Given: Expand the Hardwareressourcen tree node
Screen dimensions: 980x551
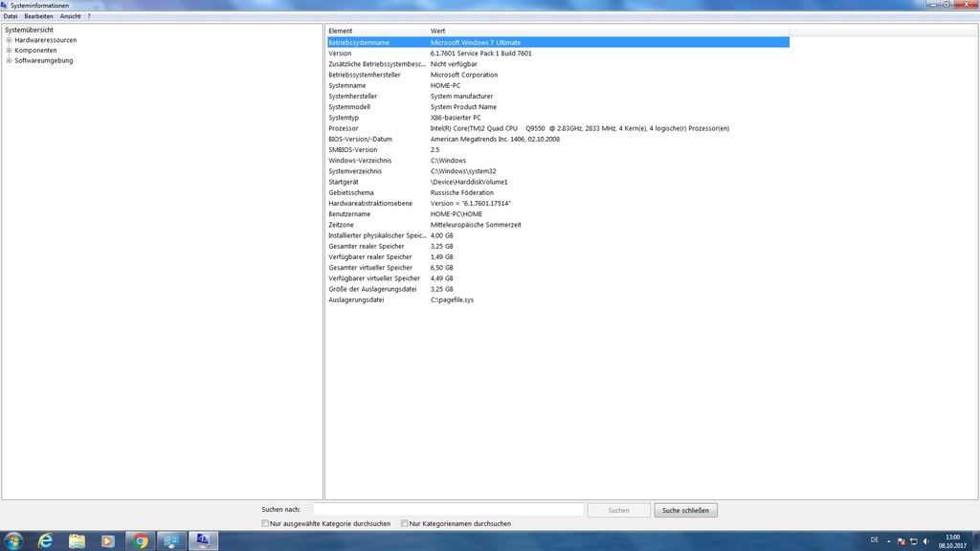Looking at the screenshot, I should pyautogui.click(x=9, y=40).
